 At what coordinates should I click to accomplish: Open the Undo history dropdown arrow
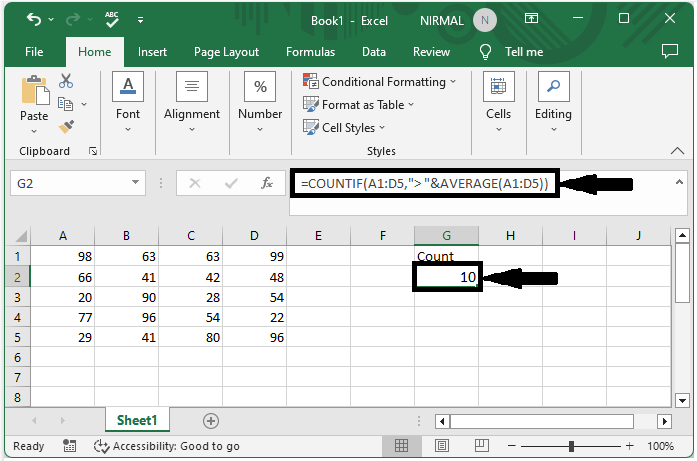tap(51, 20)
